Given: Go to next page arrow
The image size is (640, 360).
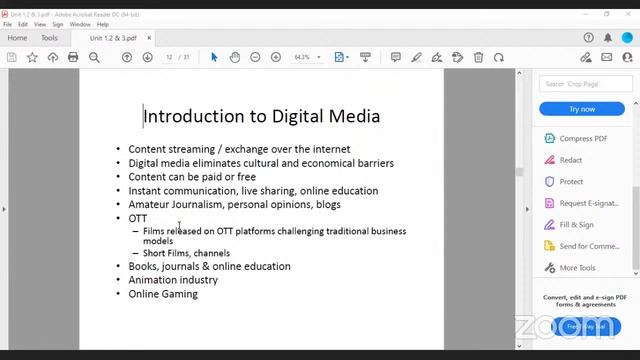Looking at the screenshot, I should [x=147, y=57].
